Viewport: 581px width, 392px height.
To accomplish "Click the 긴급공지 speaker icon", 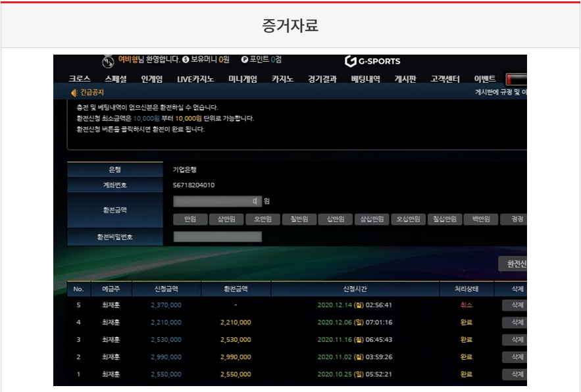I will [x=74, y=93].
